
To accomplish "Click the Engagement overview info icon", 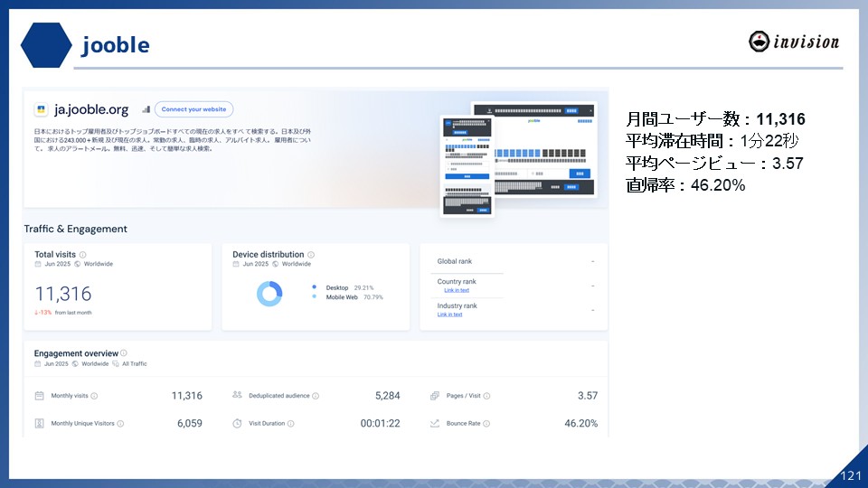I will (x=124, y=353).
